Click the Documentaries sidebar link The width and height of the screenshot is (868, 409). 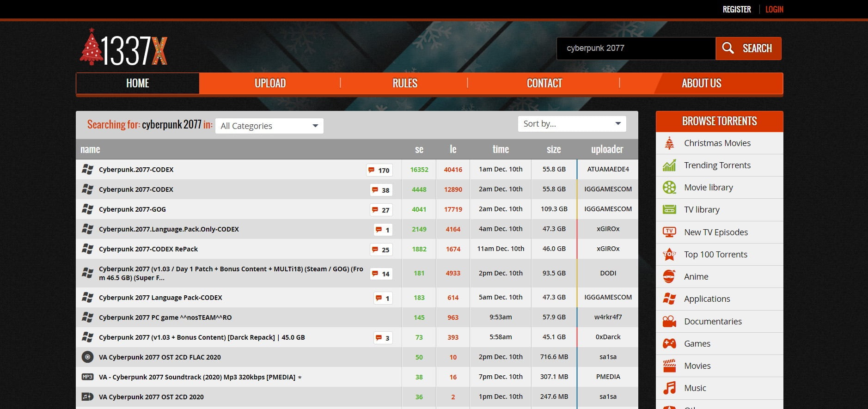coord(713,321)
